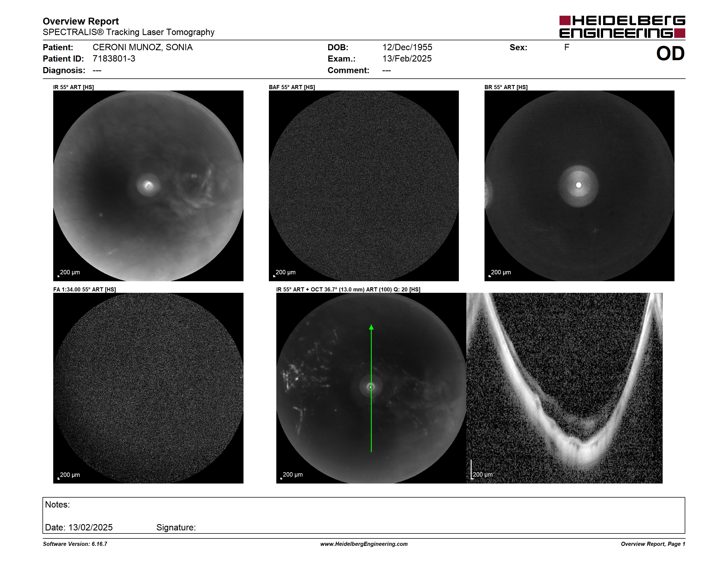The width and height of the screenshot is (728, 563).
Task: Click the 200 µm scale label in BR image
Action: (501, 272)
